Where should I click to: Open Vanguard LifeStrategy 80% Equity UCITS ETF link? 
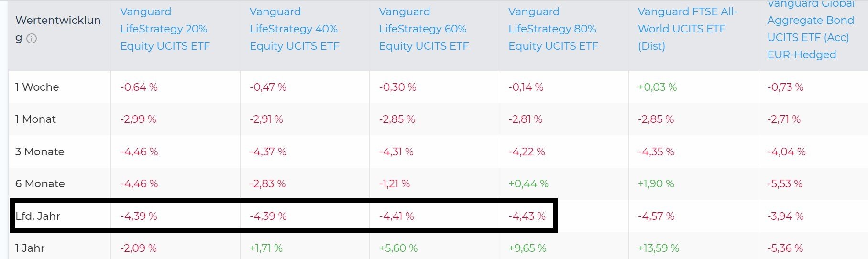point(553,29)
